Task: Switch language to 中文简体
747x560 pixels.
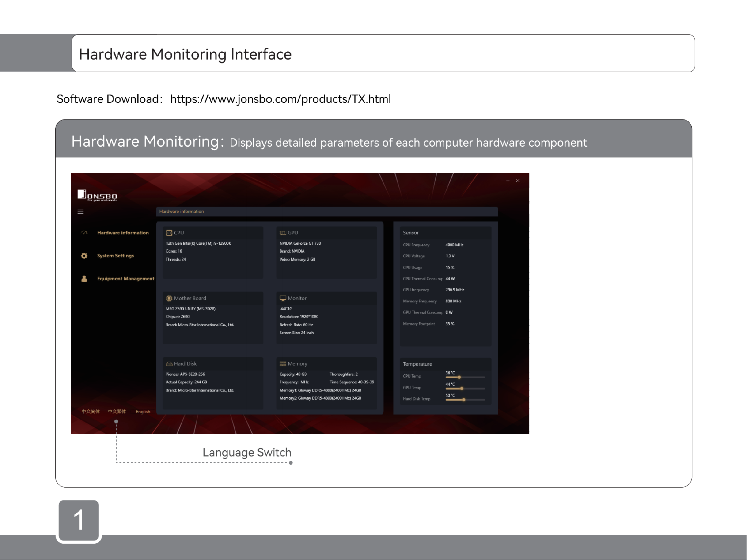Action: (x=91, y=411)
